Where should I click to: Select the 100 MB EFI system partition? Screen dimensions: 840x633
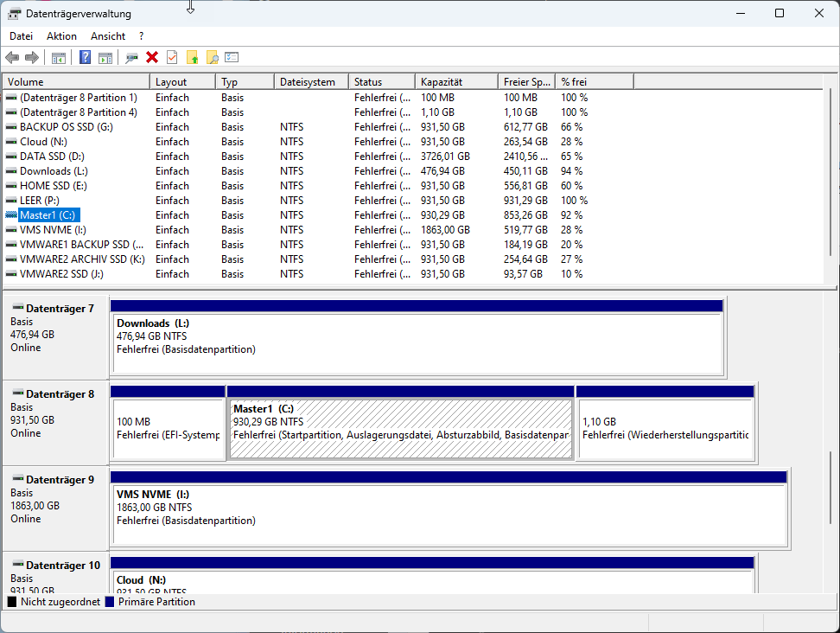click(168, 428)
